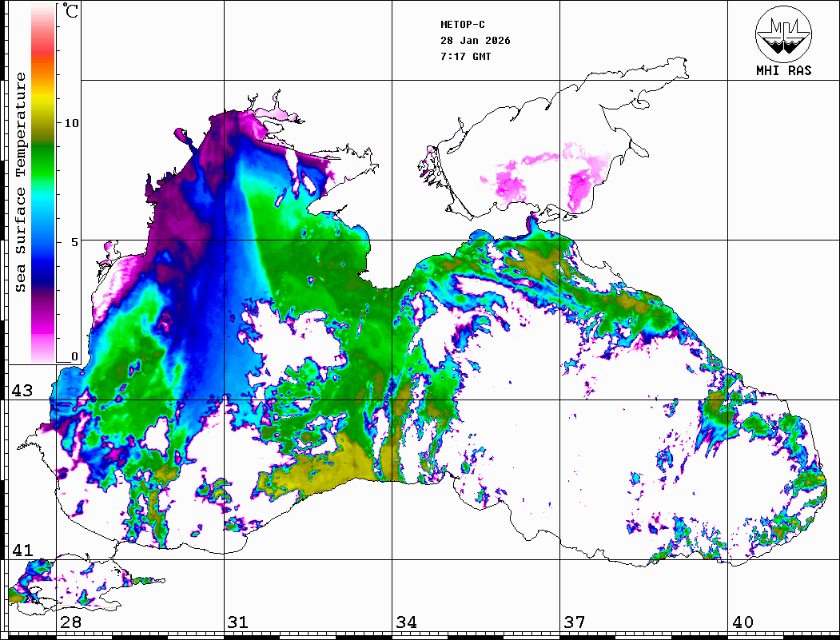Click the longitude 31 axis label
The image size is (840, 640).
tap(237, 622)
